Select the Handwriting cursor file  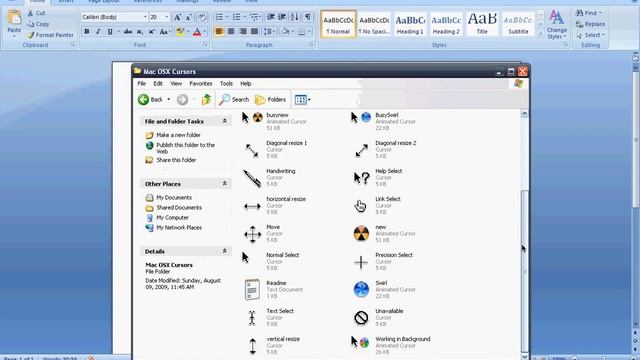pyautogui.click(x=269, y=178)
